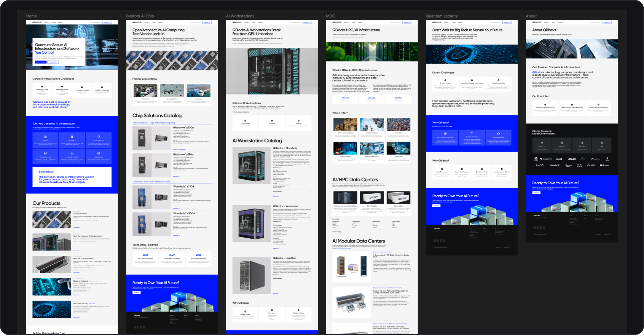Click the Telecommunications image in MDC
644x335 pixels.
[372, 124]
